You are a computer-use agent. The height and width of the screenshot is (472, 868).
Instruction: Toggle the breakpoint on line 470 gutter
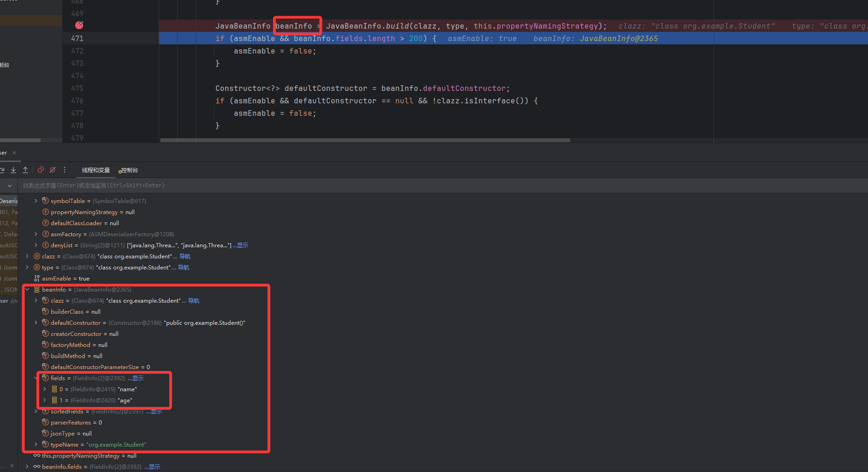coord(79,25)
